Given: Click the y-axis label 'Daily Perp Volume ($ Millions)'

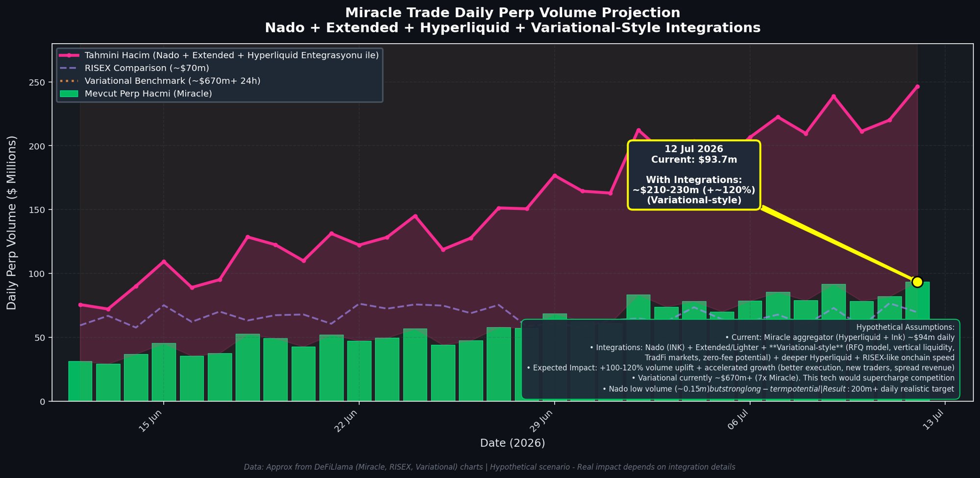Looking at the screenshot, I should point(12,223).
